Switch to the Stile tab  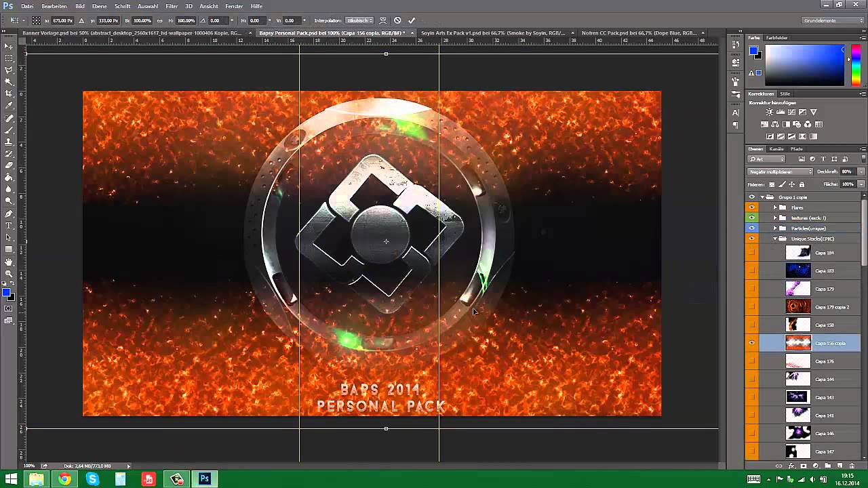click(785, 94)
